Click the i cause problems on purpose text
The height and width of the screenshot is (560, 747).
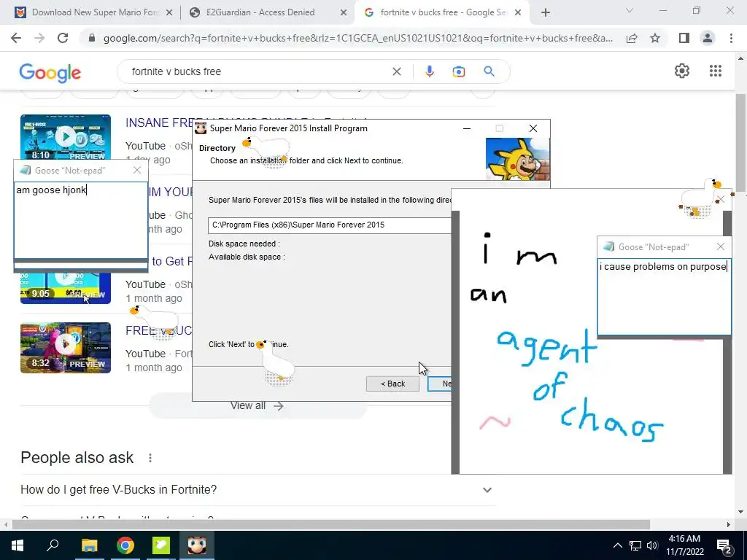662,267
